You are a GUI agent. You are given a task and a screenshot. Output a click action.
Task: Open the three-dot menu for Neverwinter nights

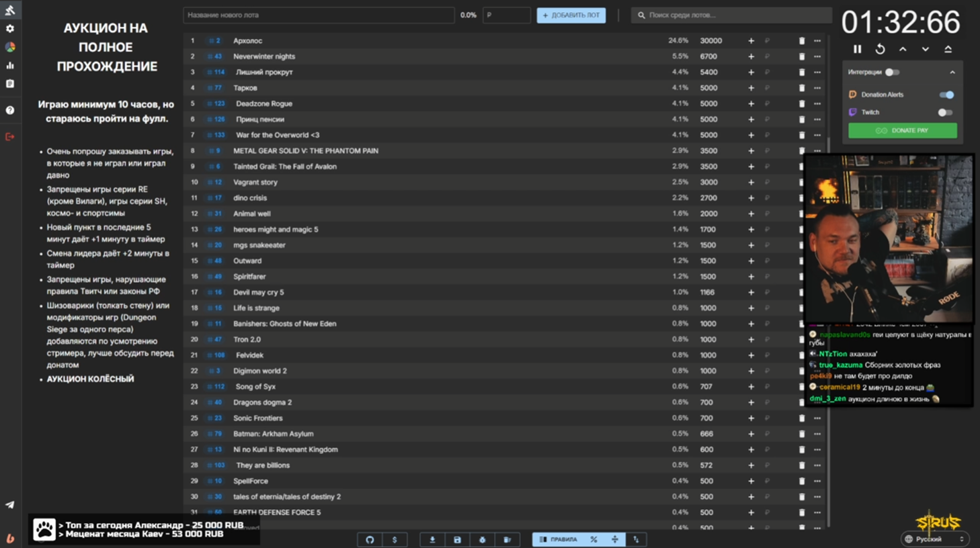click(x=817, y=56)
